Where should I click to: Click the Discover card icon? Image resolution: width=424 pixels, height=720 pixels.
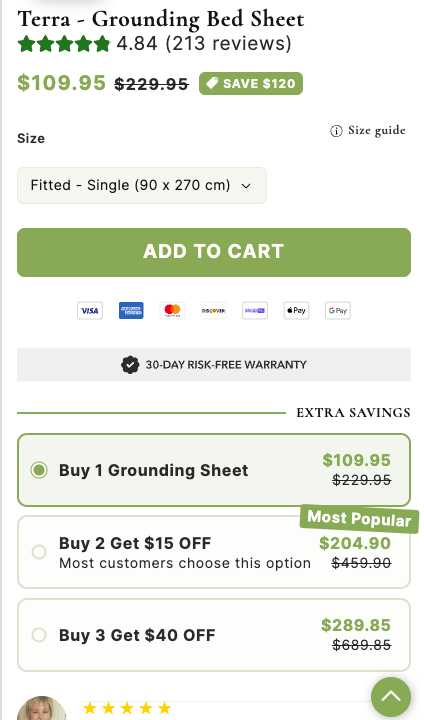pos(214,311)
